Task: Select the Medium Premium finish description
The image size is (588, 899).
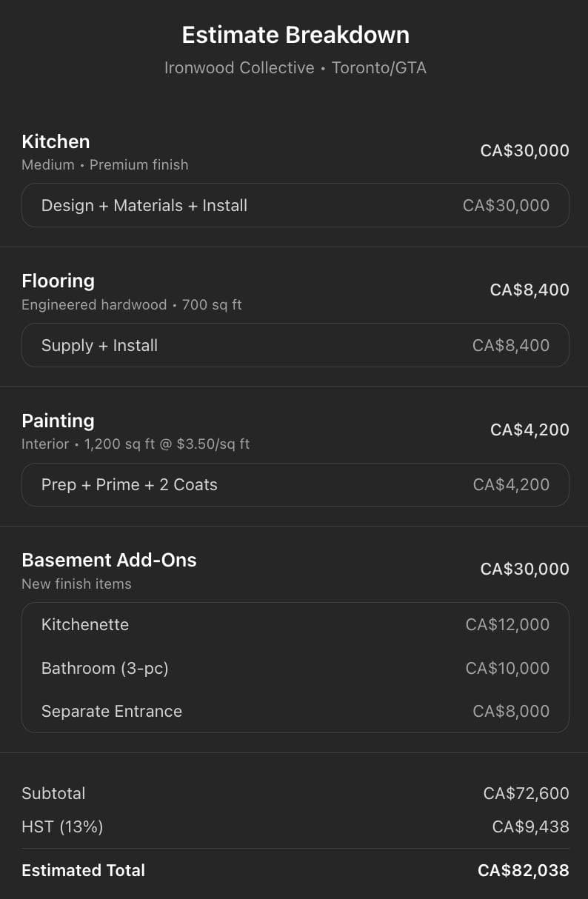Action: tap(104, 164)
